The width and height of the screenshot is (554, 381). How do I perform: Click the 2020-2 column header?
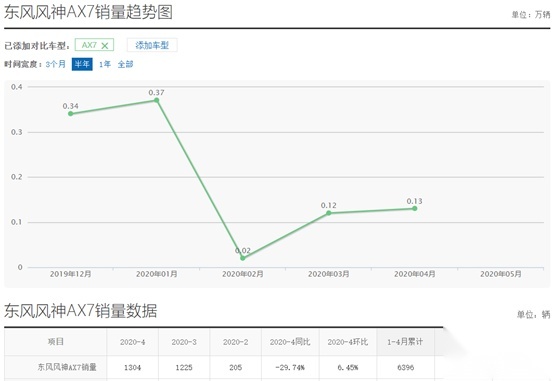235,342
